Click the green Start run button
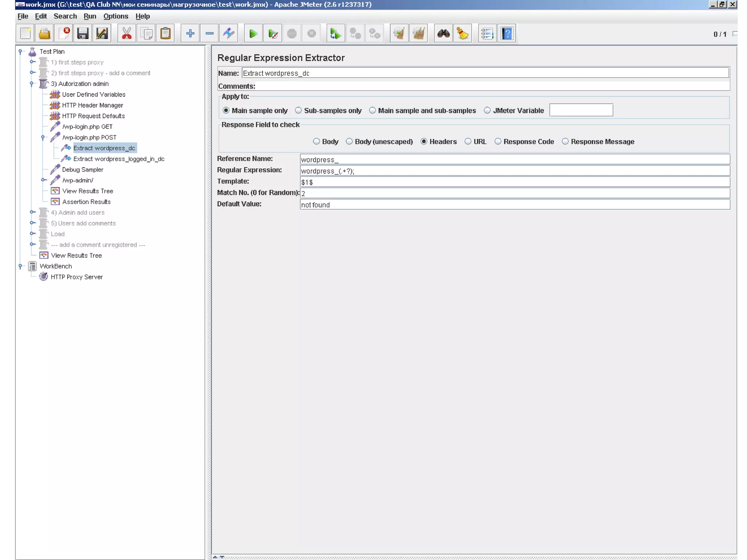 tap(253, 34)
